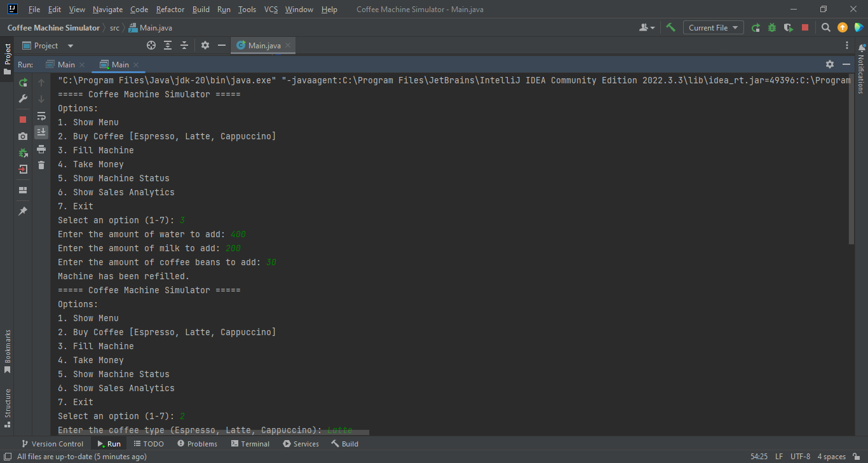Enable scroll to end in the console
This screenshot has height=463, width=868.
(x=41, y=132)
